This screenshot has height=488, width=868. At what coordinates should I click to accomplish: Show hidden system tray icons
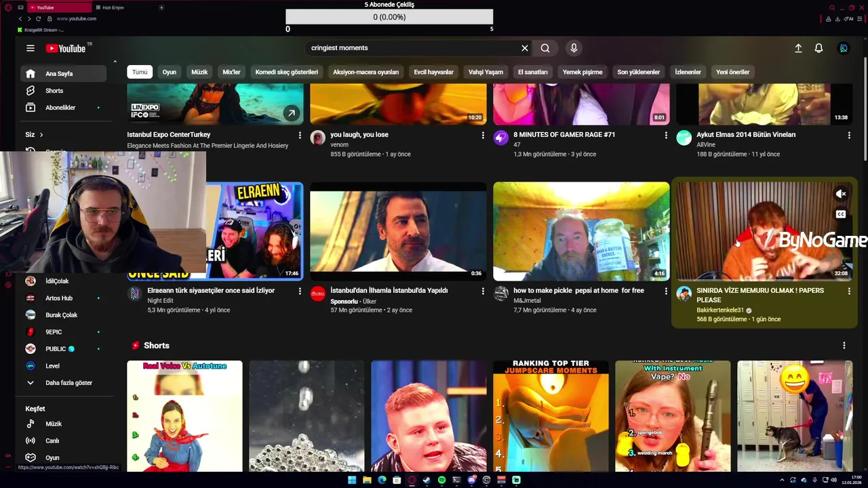click(x=782, y=480)
